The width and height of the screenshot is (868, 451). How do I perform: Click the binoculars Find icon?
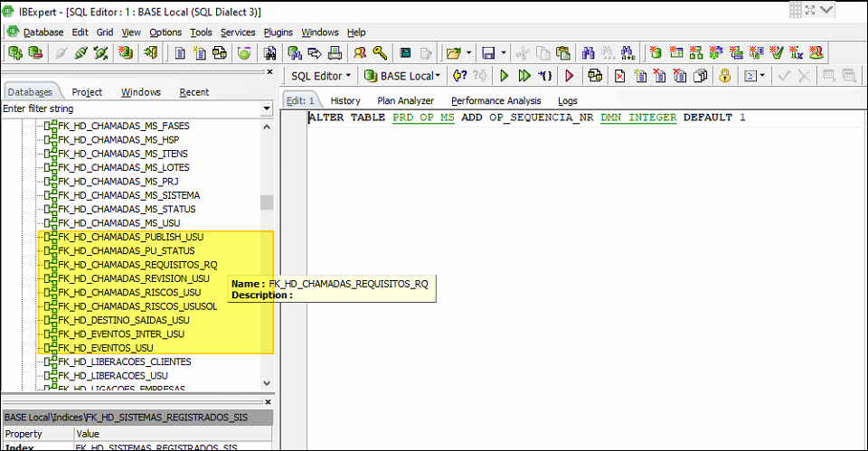[x=588, y=53]
